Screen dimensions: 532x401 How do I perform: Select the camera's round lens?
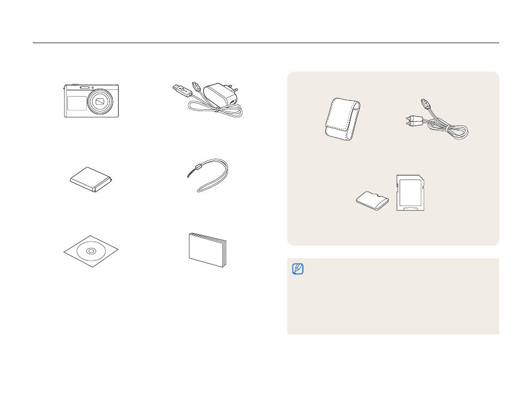coord(100,102)
